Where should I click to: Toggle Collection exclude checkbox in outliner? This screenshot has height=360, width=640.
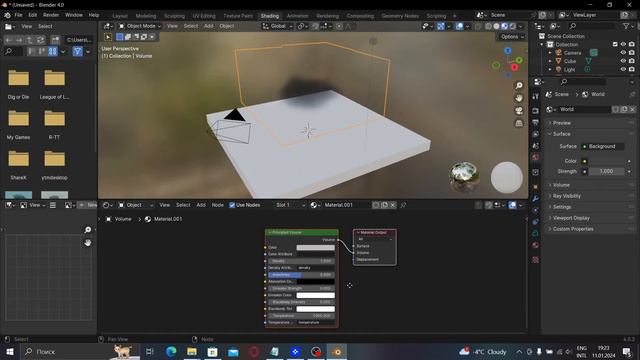tap(615, 44)
